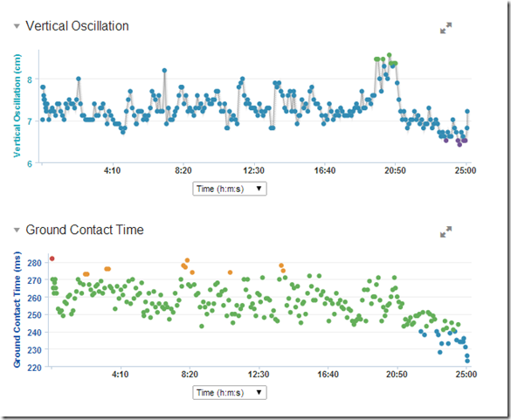Click the 16:40 tick on Ground Contact chart

coord(328,374)
